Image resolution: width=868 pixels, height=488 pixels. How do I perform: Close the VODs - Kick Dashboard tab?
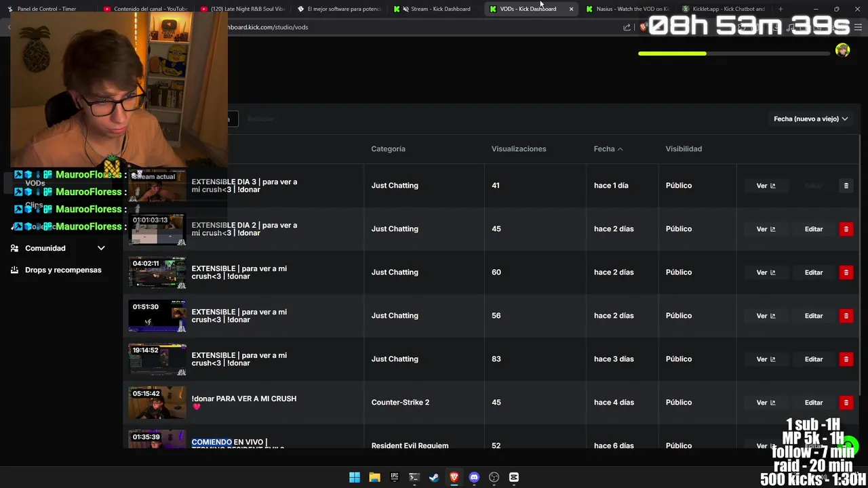point(571,9)
